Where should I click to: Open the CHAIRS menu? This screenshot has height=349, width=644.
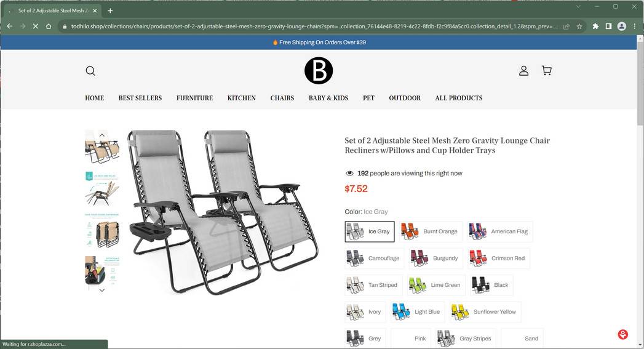pyautogui.click(x=282, y=98)
